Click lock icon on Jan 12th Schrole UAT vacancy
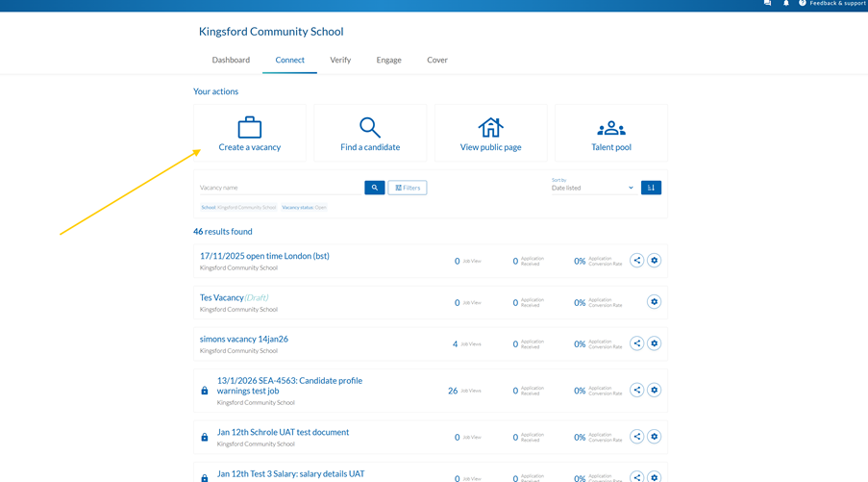Image resolution: width=868 pixels, height=482 pixels. (205, 437)
